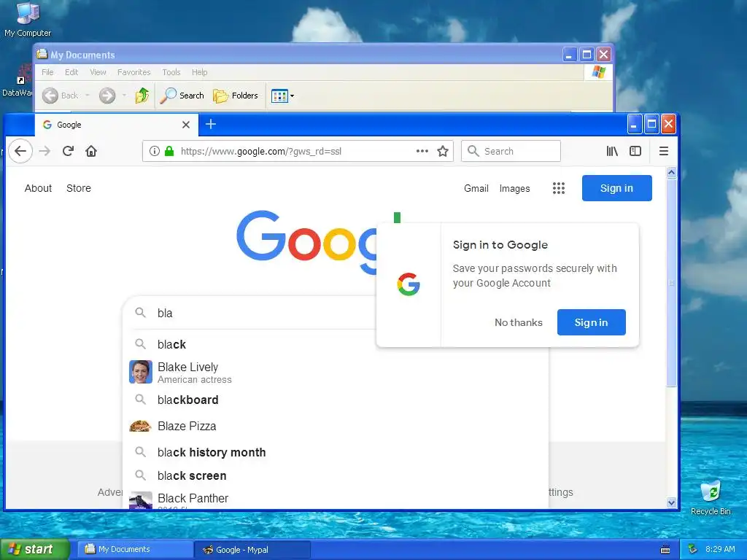Open Views dropdown in My Documents toolbar
747x560 pixels.
click(x=282, y=96)
